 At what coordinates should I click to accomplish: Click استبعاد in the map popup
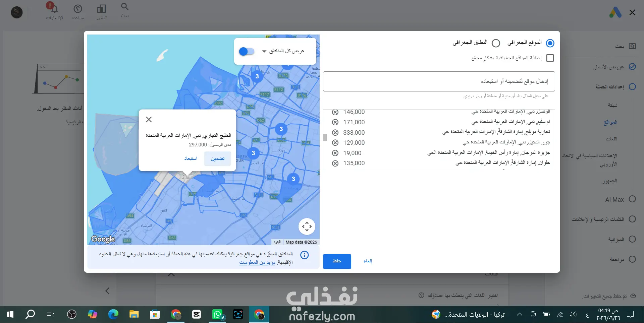click(x=191, y=158)
